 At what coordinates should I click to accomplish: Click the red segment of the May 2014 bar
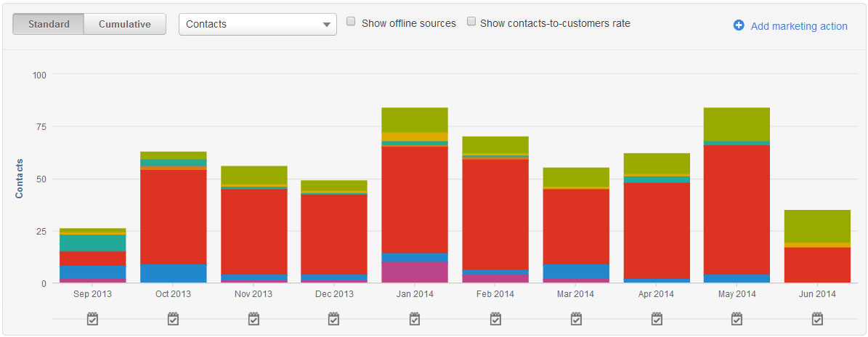[737, 210]
